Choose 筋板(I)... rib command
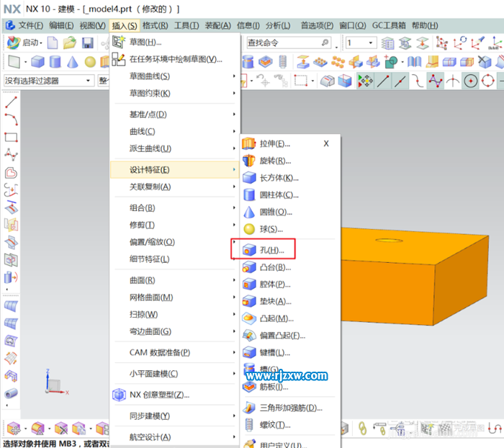 [x=290, y=387]
